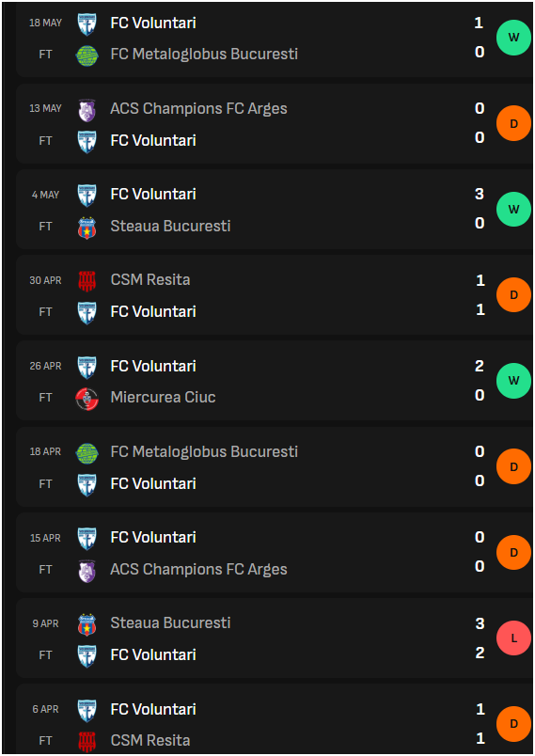Image resolution: width=535 pixels, height=756 pixels.
Task: Click the green W badge for 18 May
Action: coord(513,38)
